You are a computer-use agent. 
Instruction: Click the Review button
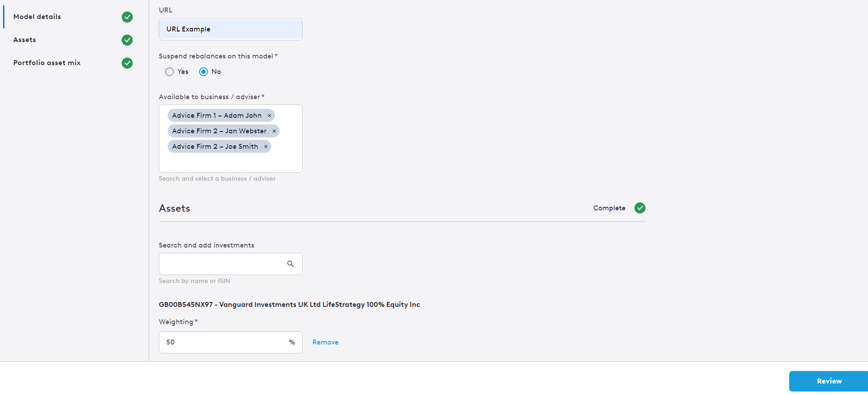point(829,381)
